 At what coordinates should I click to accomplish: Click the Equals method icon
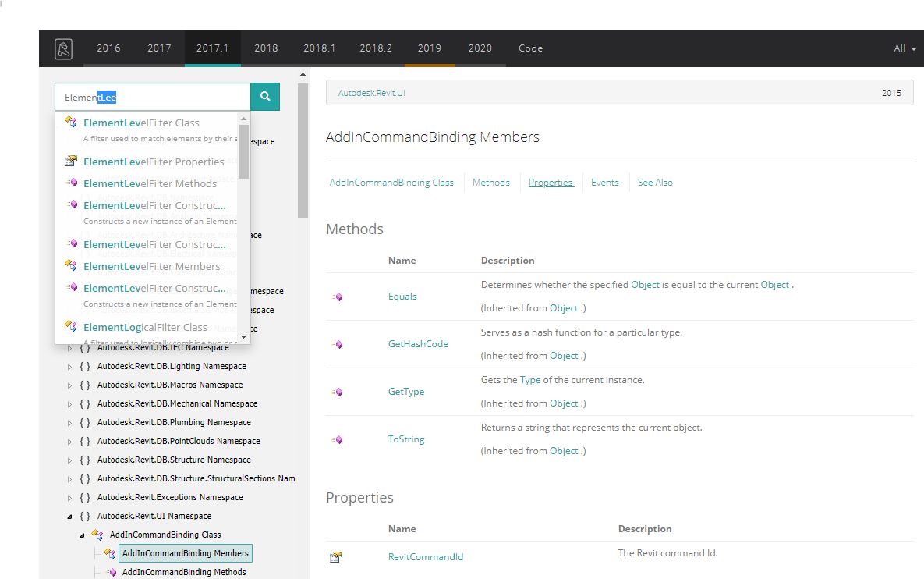[337, 297]
